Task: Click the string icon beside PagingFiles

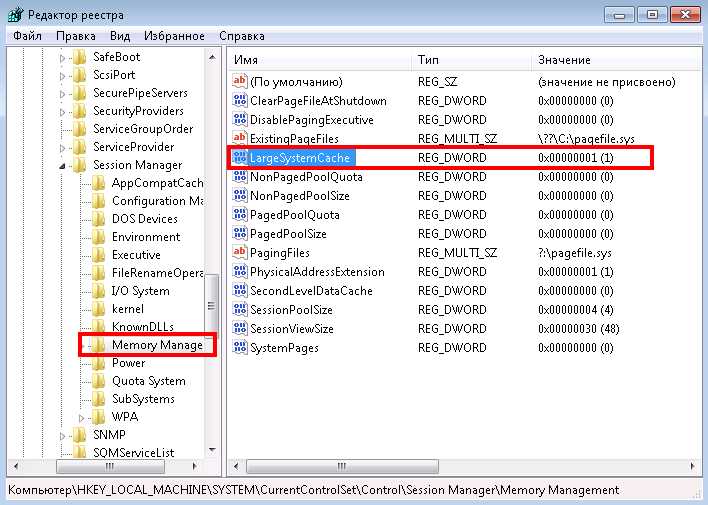Action: 239,253
